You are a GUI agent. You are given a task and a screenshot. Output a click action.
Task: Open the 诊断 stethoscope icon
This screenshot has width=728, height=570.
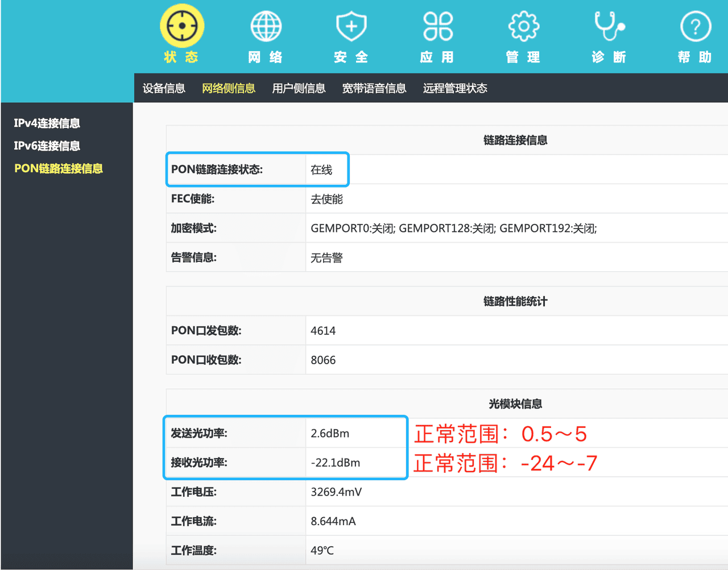coord(609,26)
